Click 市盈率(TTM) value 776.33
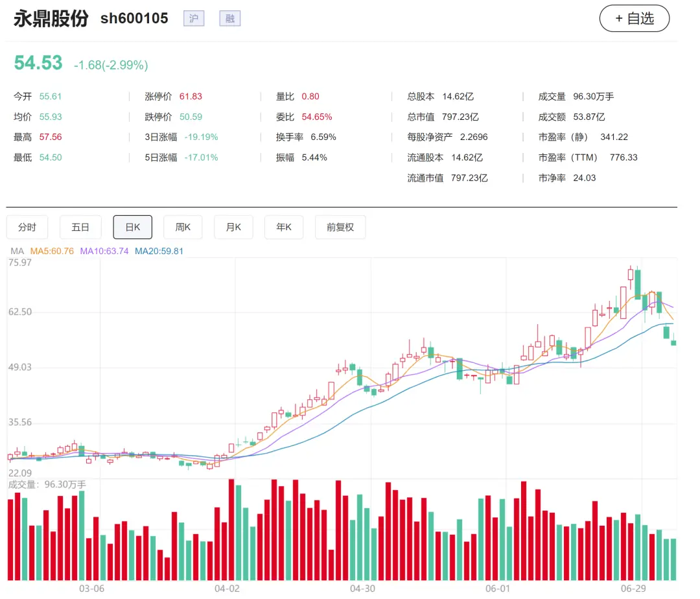The height and width of the screenshot is (599, 700). point(624,158)
